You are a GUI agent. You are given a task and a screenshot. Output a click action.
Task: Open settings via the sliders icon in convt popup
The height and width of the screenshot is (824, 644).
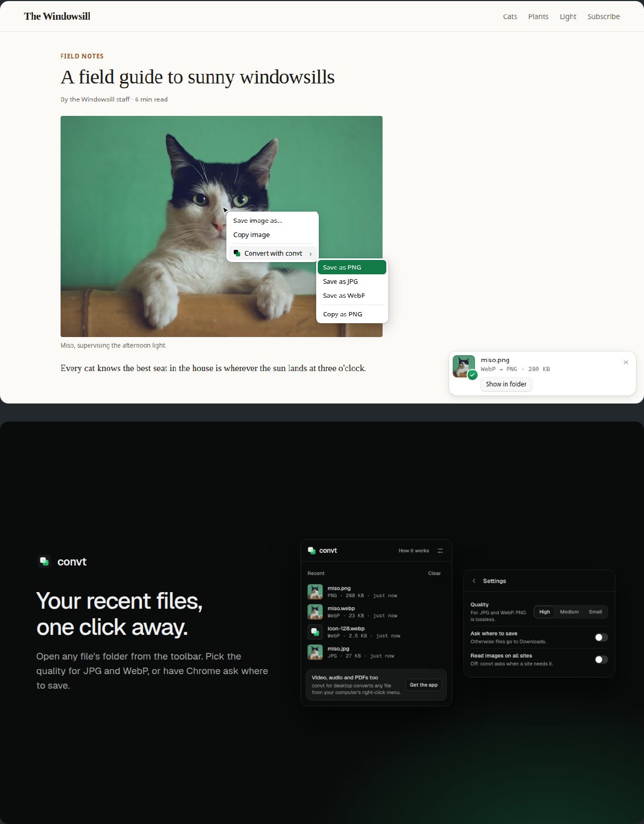(440, 551)
